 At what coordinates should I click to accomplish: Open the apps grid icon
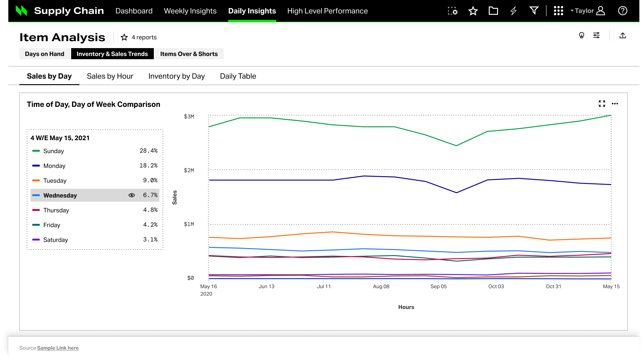(558, 11)
